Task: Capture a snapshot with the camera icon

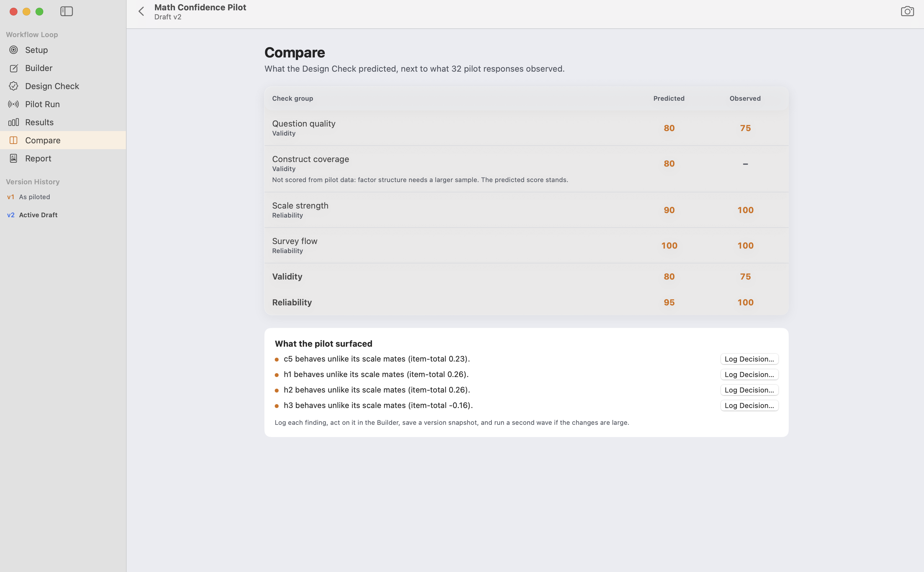Action: [907, 11]
